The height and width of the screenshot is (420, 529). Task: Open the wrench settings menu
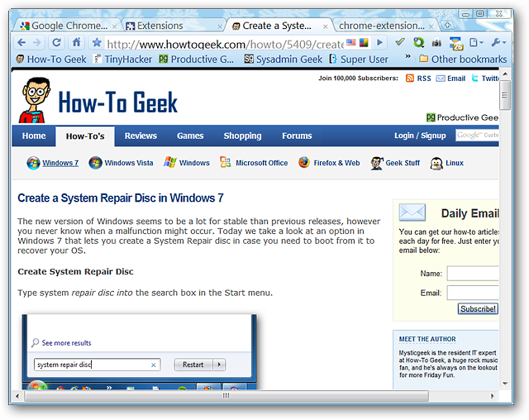point(498,42)
